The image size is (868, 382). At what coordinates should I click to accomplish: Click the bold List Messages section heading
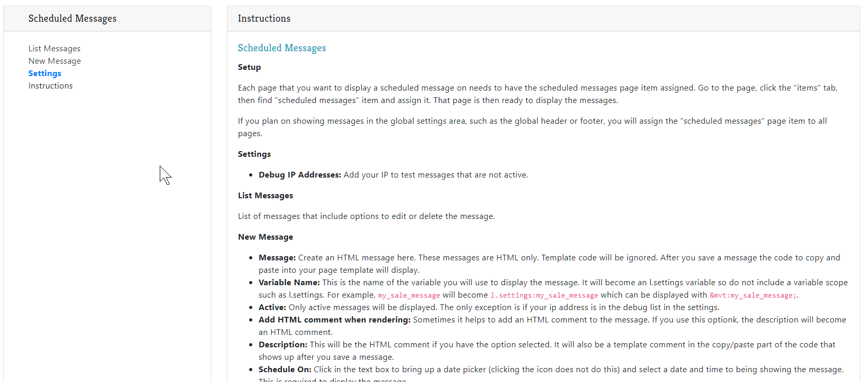(265, 196)
